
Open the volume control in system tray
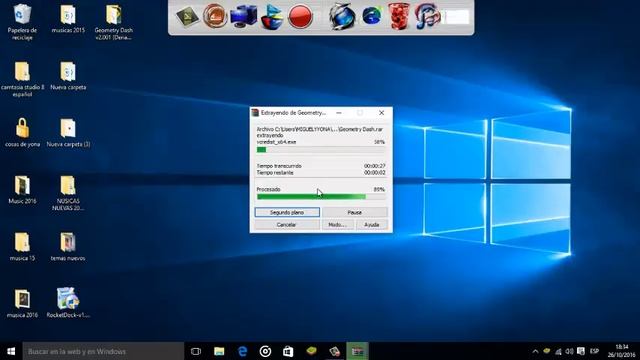(x=569, y=351)
